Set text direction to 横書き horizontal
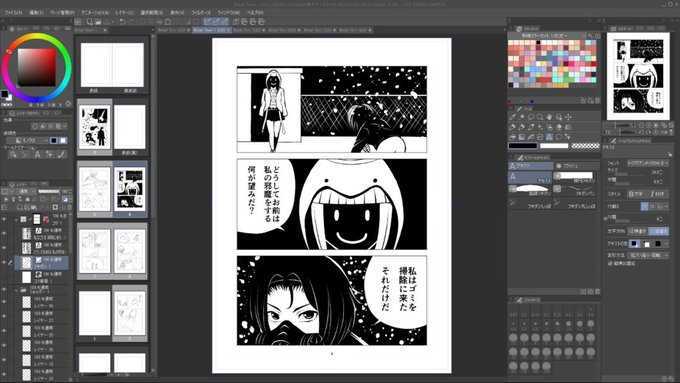The height and width of the screenshot is (383, 680). coord(638,231)
